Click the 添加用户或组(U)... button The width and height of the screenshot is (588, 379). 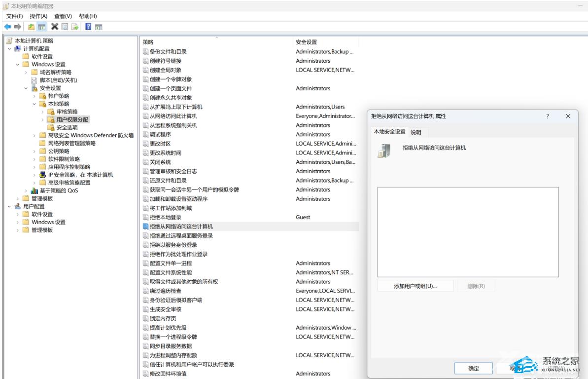[x=415, y=286]
